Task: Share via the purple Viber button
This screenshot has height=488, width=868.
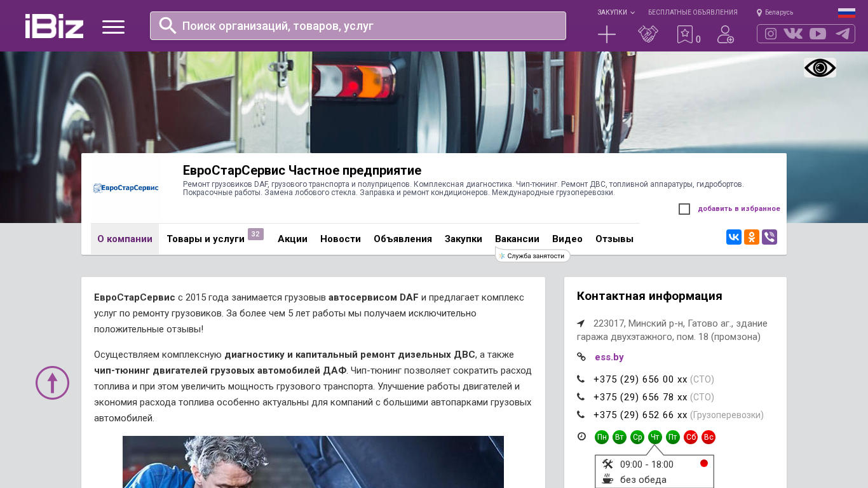Action: point(770,237)
